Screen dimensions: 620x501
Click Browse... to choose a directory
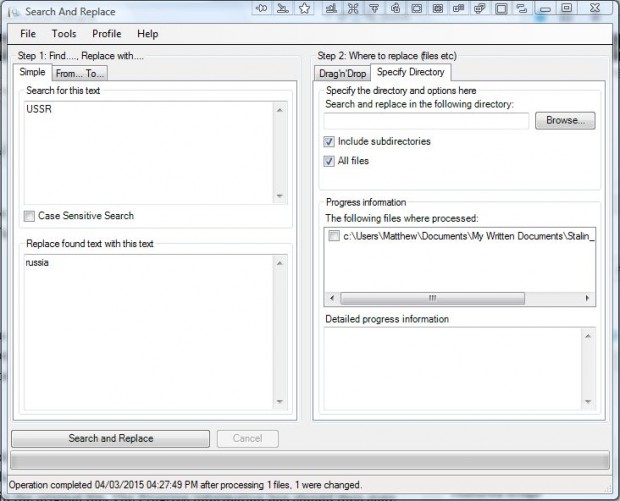click(x=565, y=120)
